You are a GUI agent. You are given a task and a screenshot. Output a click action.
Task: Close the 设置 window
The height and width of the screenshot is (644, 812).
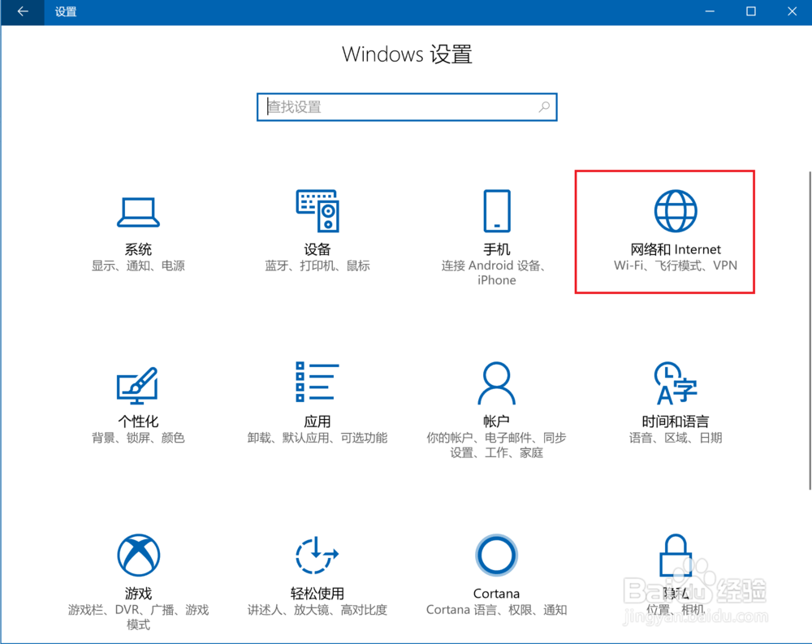792,11
